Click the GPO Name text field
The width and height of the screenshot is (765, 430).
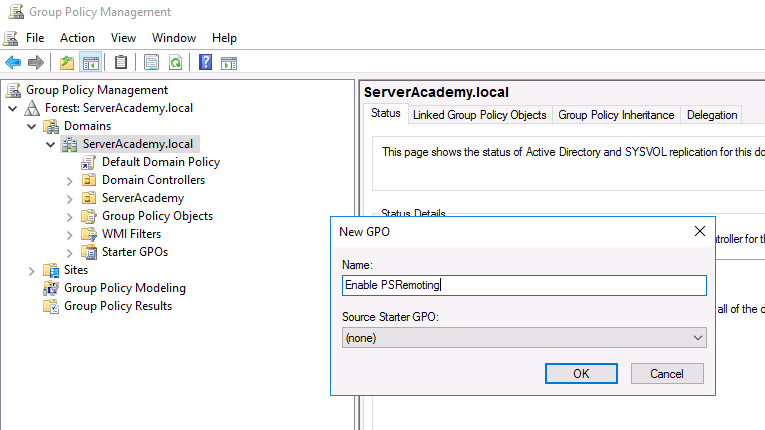coord(524,285)
